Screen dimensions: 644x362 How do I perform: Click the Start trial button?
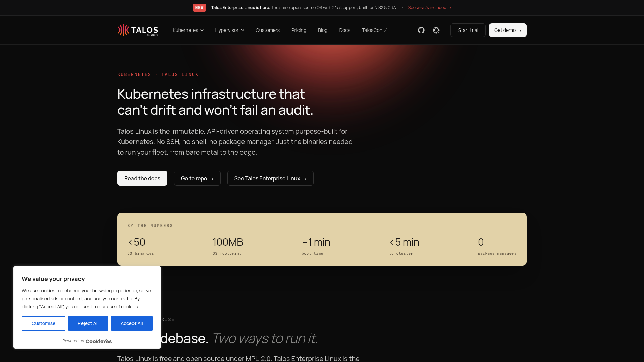468,30
